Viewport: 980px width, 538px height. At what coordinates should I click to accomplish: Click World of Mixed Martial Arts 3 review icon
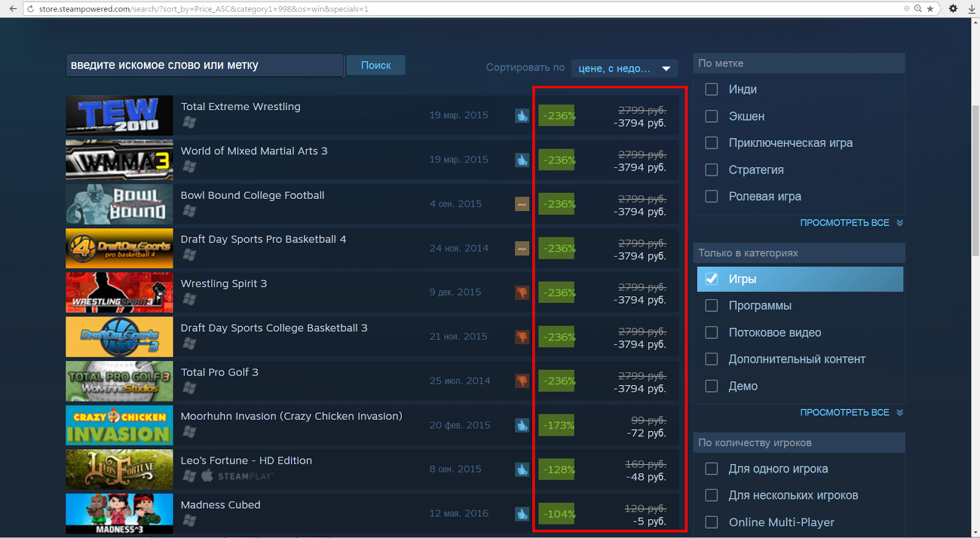[522, 160]
